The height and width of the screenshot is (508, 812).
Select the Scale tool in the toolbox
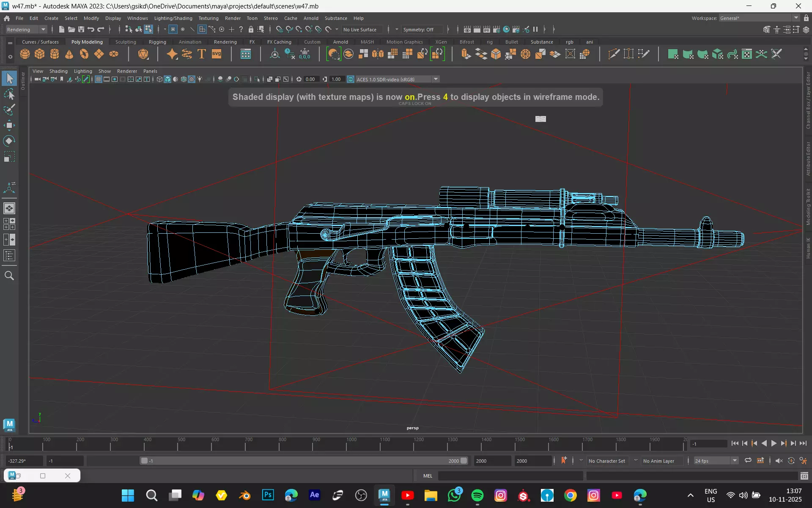(x=9, y=157)
